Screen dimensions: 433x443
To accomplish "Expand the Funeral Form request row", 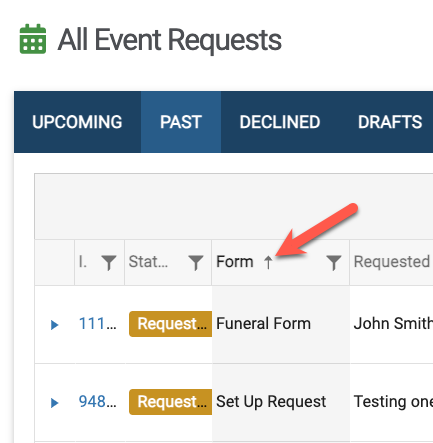I will point(54,324).
